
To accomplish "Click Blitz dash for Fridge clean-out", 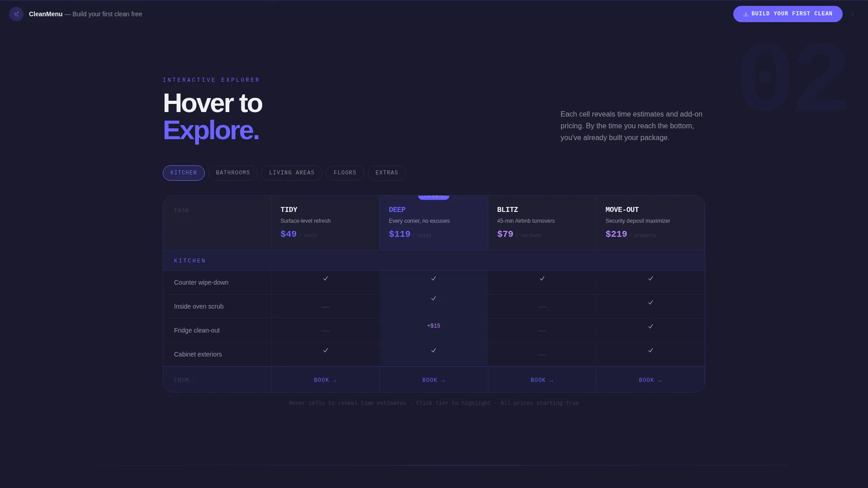I will [x=542, y=331].
